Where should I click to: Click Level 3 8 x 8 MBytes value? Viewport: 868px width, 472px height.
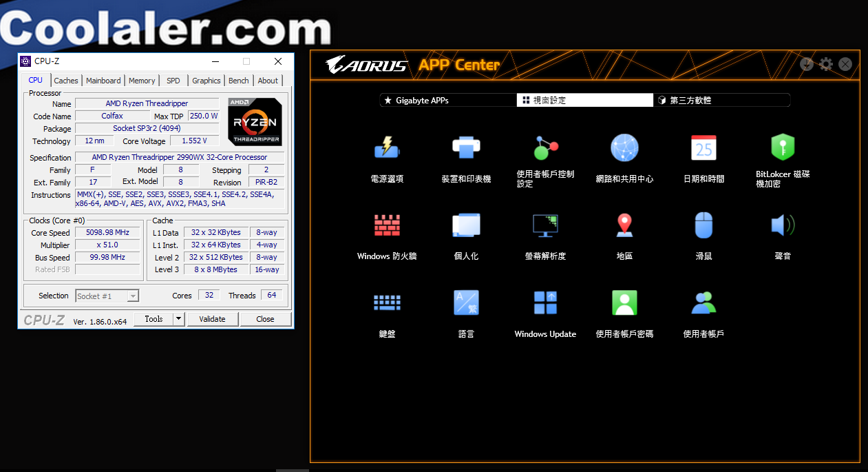(x=215, y=270)
